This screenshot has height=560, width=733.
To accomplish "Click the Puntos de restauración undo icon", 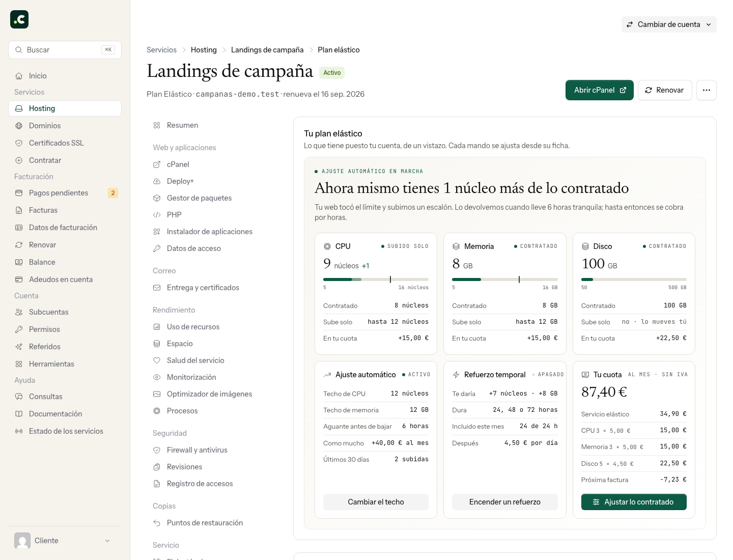I will [x=157, y=523].
